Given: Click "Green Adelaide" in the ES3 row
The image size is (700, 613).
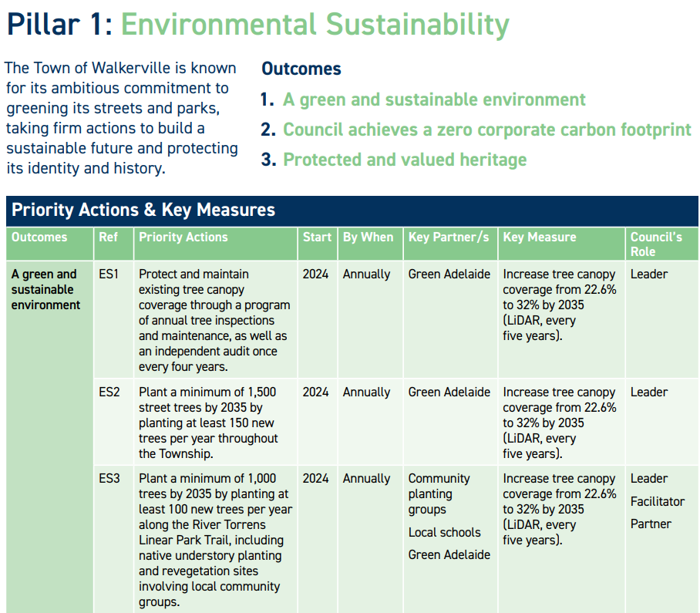Looking at the screenshot, I should tap(449, 554).
